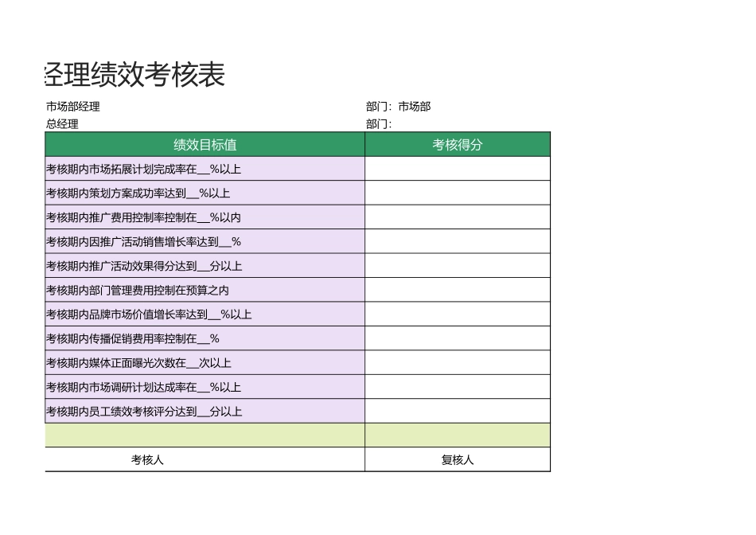
Task: Select the 考核得分 header cell
Action: 457,145
